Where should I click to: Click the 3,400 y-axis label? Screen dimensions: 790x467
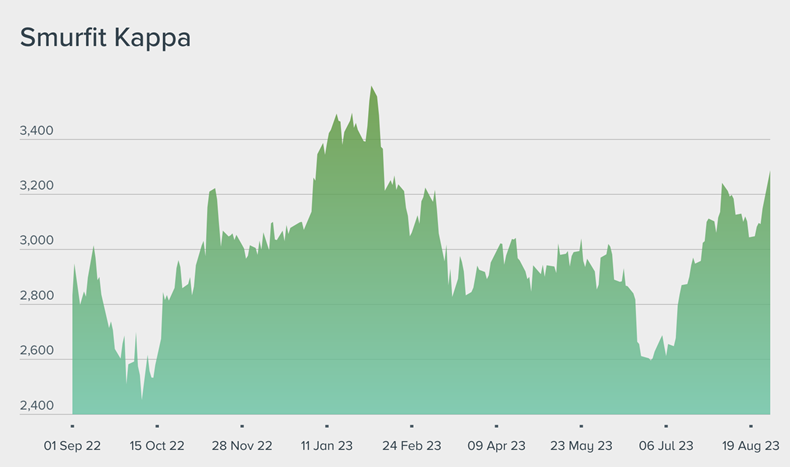tap(38, 131)
